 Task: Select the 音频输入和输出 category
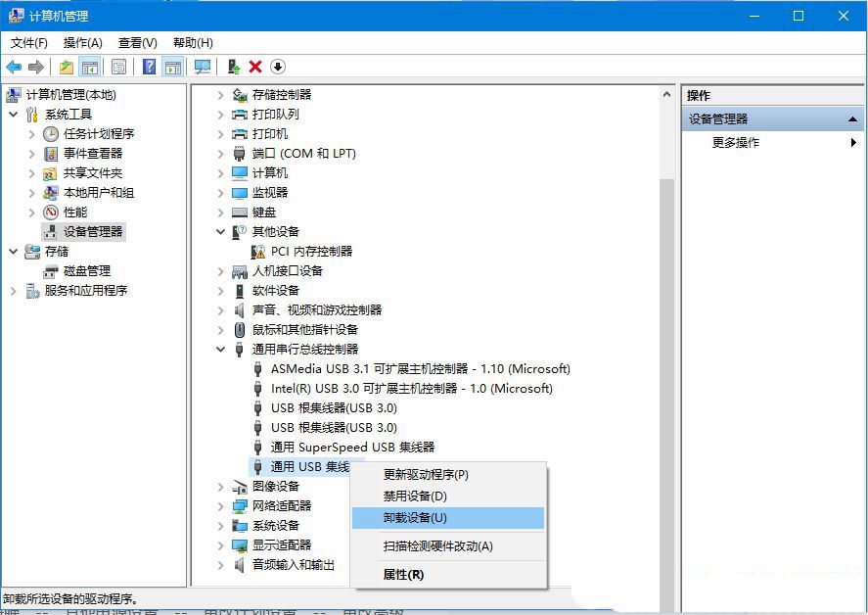click(x=294, y=565)
